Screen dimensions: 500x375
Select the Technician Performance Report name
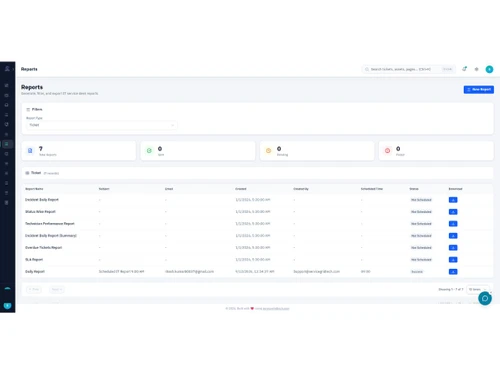50,224
